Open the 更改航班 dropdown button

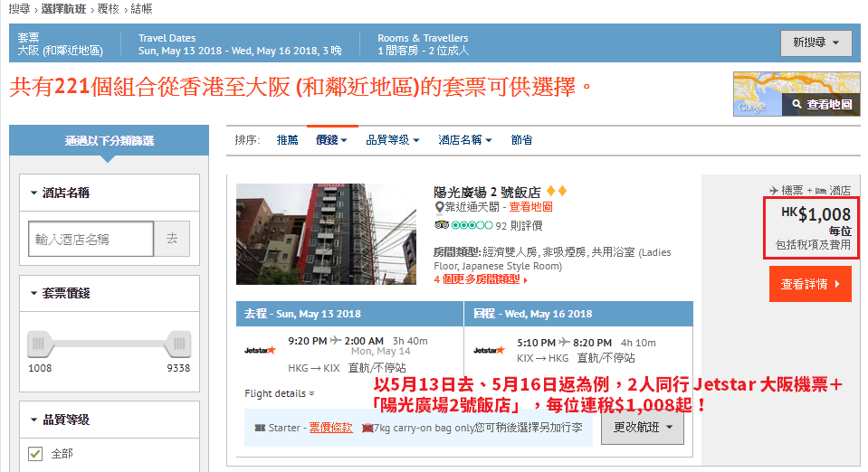pos(643,427)
